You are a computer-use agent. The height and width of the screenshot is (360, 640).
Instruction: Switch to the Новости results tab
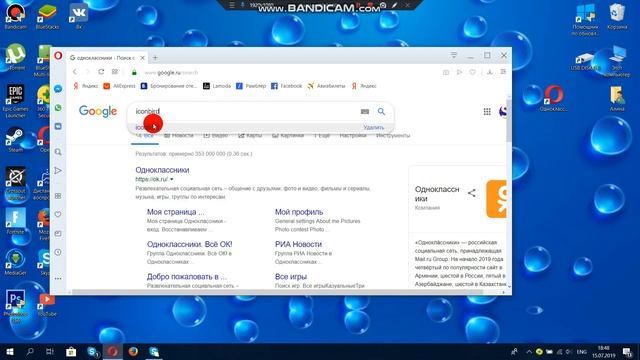point(179,136)
